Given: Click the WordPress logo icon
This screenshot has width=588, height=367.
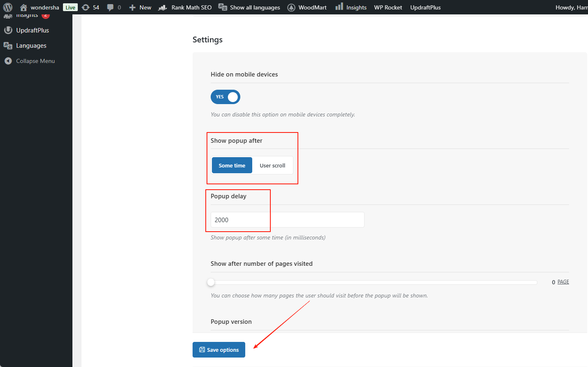Looking at the screenshot, I should point(8,7).
